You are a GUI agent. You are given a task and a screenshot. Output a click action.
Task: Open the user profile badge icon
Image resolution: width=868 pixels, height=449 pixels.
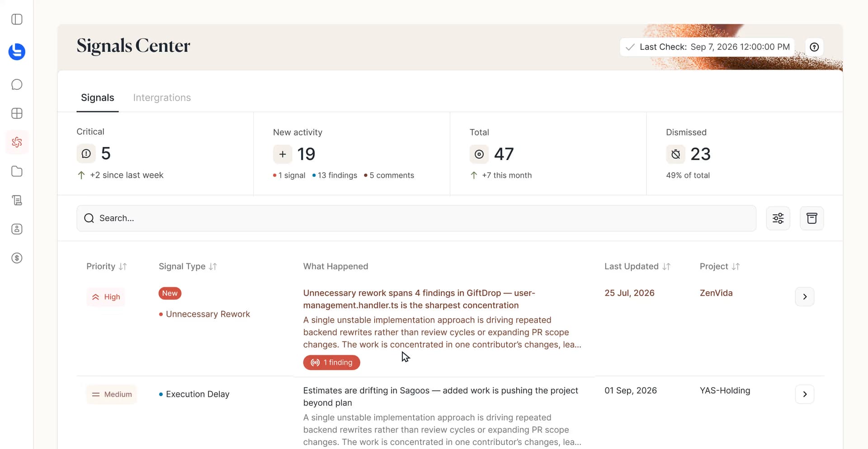click(x=17, y=229)
